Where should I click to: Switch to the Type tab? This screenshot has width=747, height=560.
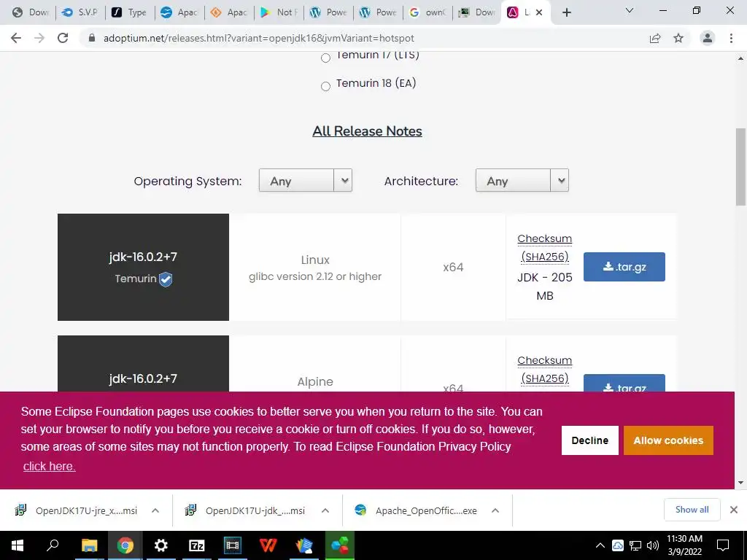[x=129, y=12]
